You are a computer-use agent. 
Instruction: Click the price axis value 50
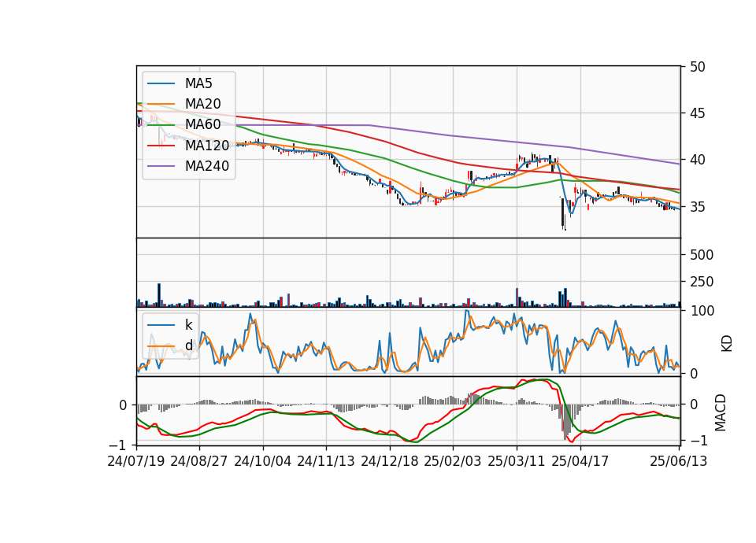[697, 67]
